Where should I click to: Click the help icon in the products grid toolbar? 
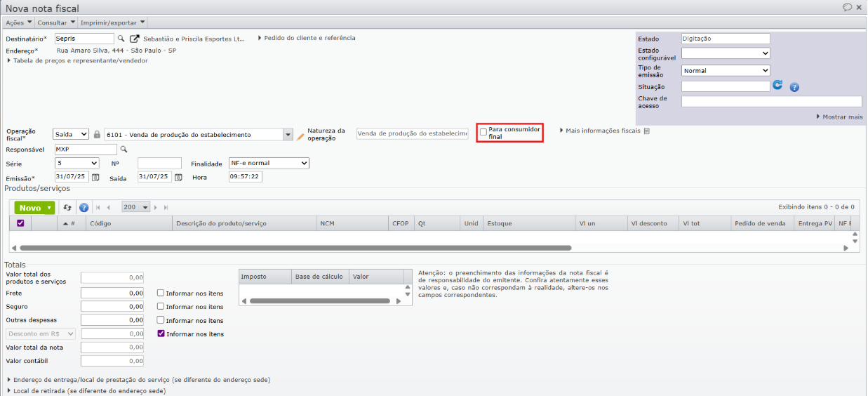[84, 208]
